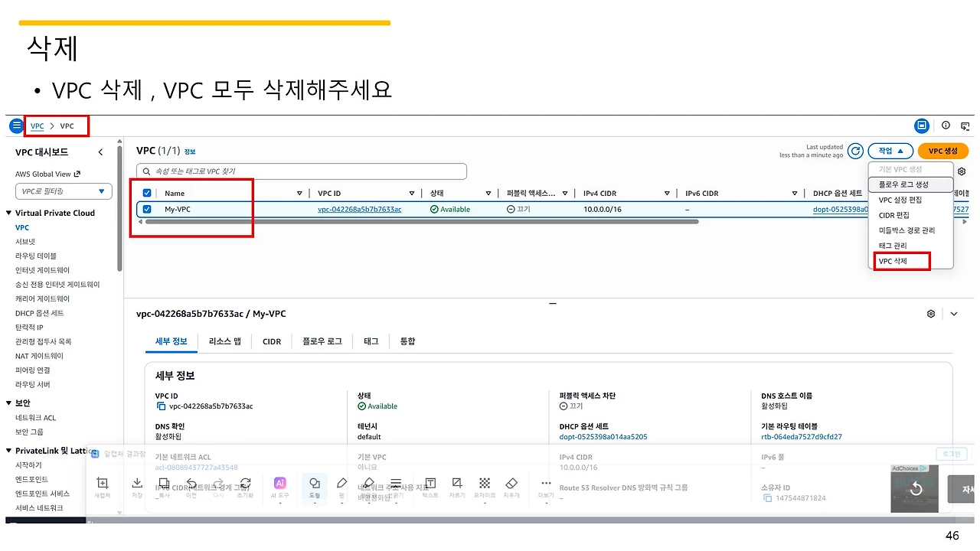980x551 pixels.
Task: Select the pen tool icon
Action: tap(342, 483)
